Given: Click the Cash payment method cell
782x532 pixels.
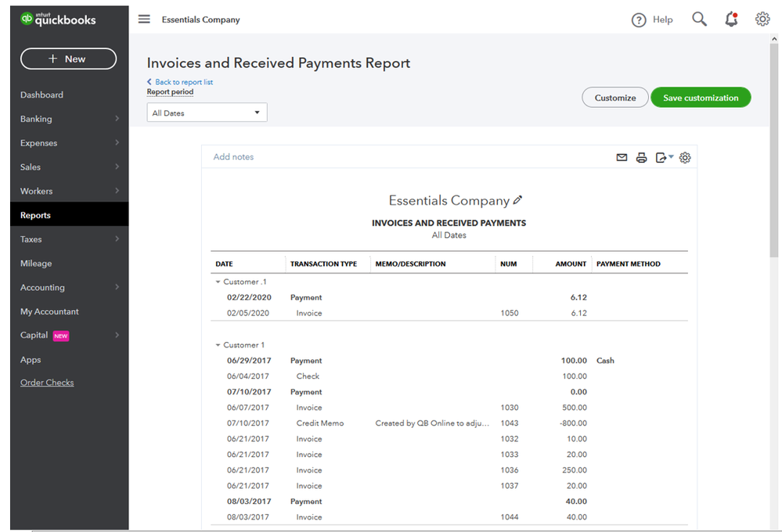Looking at the screenshot, I should point(605,361).
